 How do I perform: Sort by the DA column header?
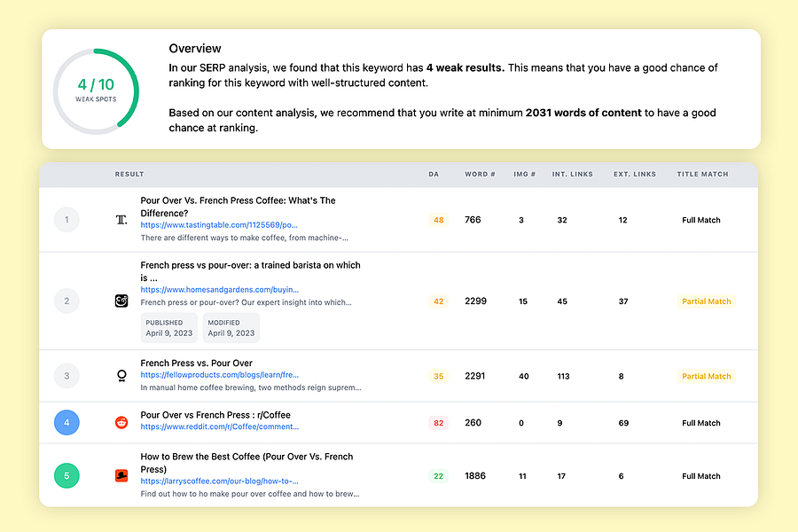pyautogui.click(x=434, y=175)
